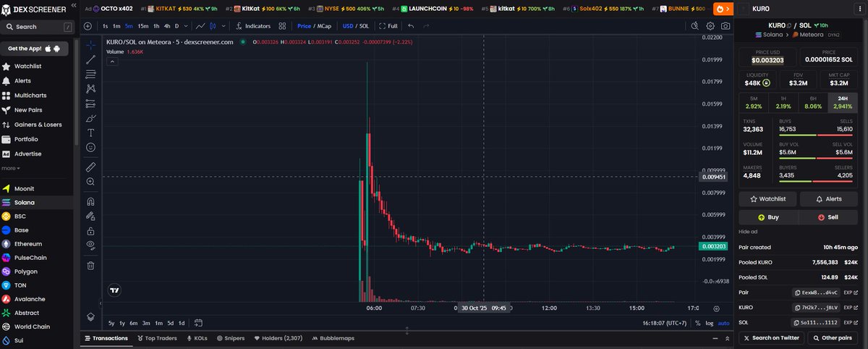Toggle stay in drawing mode
The image size is (868, 349).
[x=90, y=216]
